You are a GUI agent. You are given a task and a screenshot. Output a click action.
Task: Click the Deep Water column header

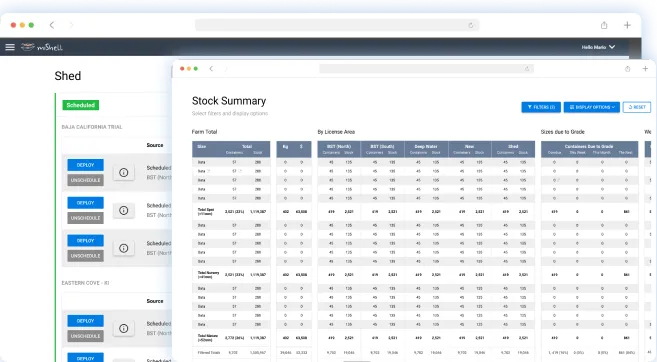coord(426,147)
